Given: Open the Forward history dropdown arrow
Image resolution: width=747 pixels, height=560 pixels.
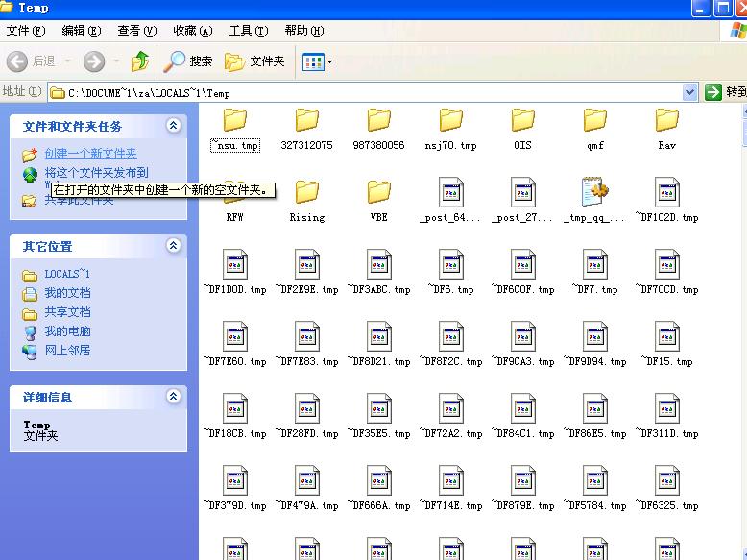Looking at the screenshot, I should [x=116, y=61].
